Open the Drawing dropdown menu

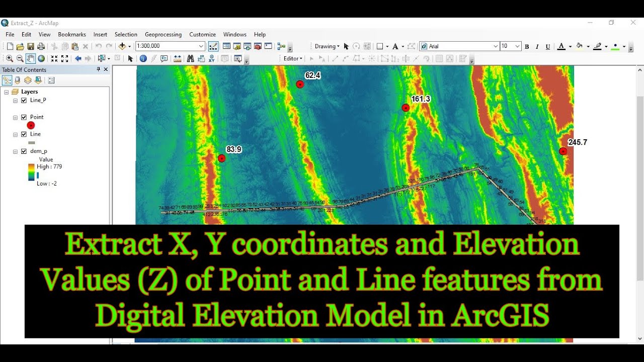tap(327, 46)
